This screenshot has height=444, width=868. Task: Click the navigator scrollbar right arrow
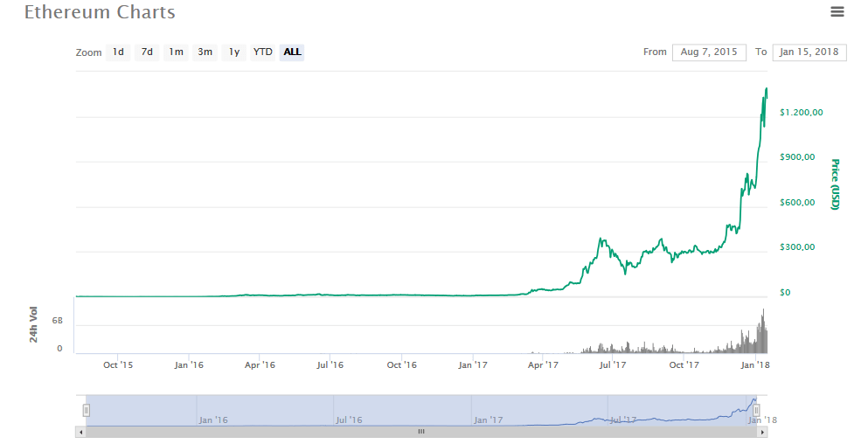[762, 432]
